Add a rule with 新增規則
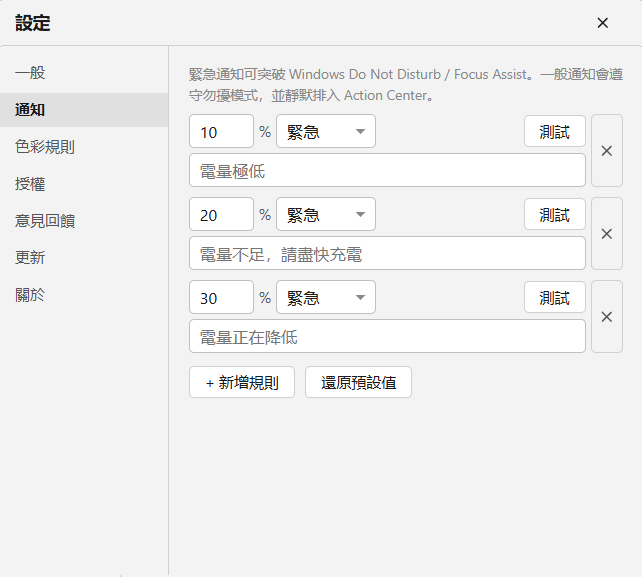The image size is (642, 577). tap(242, 382)
